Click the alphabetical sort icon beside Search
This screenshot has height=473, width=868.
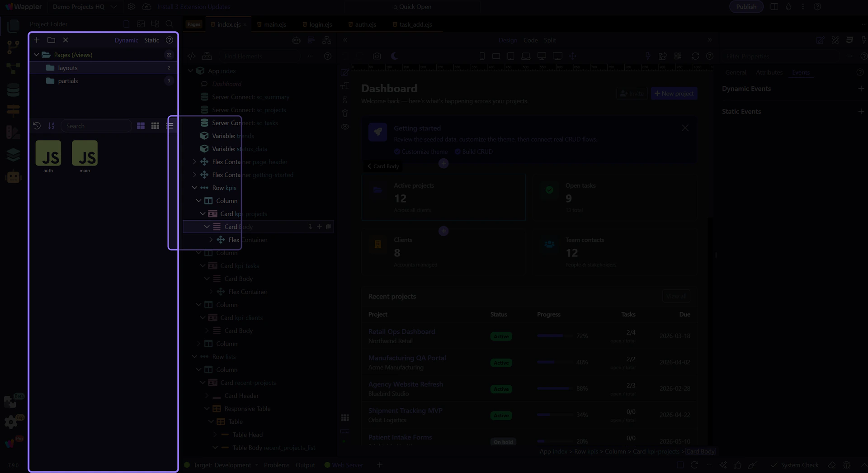pyautogui.click(x=51, y=126)
